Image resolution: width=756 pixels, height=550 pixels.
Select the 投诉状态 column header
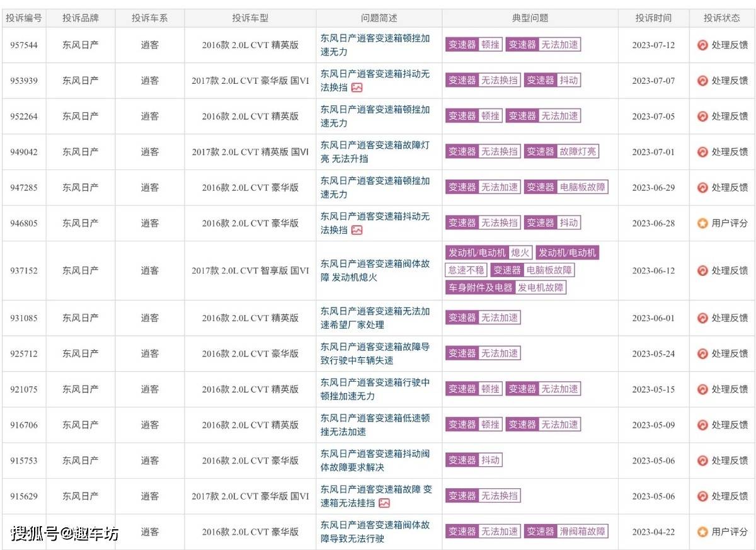pos(722,18)
